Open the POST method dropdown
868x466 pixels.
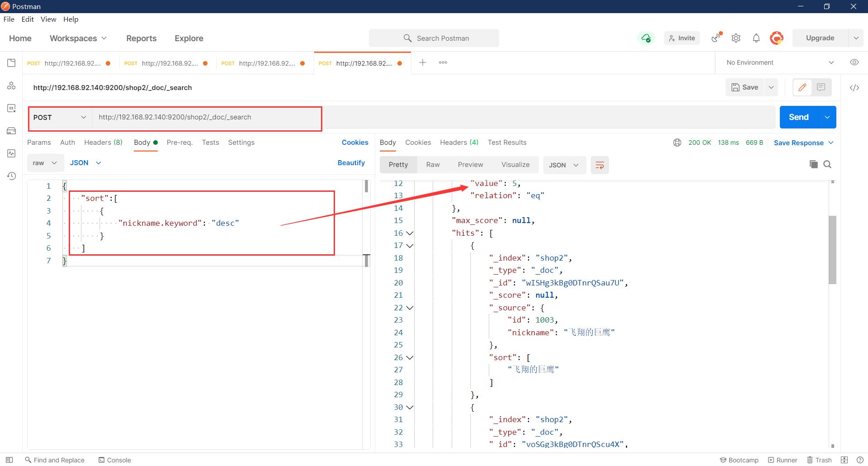60,117
